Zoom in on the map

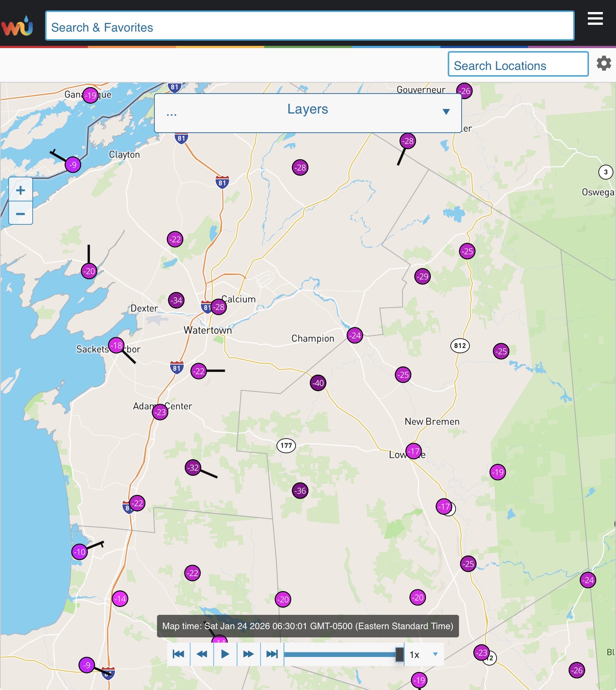click(x=21, y=190)
